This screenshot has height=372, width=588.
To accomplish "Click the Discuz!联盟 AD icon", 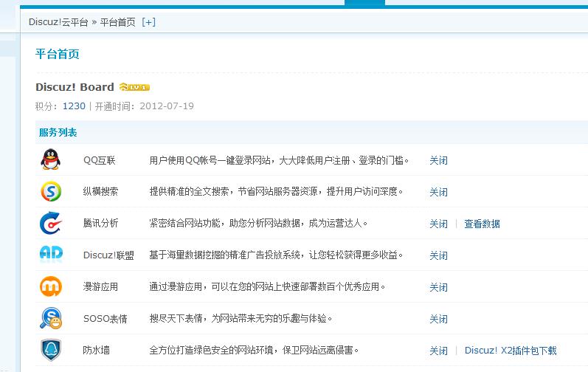I will point(51,254).
